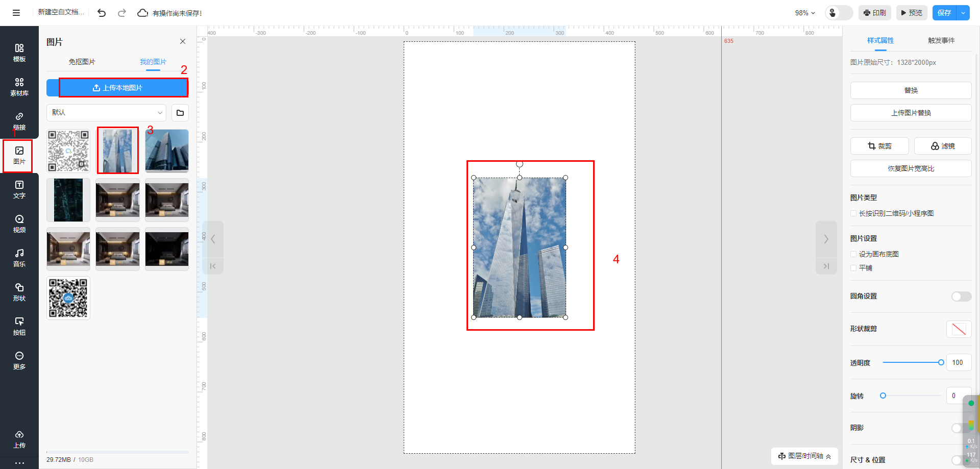
Task: Click the 上传本地图片 upload button
Action: 117,88
